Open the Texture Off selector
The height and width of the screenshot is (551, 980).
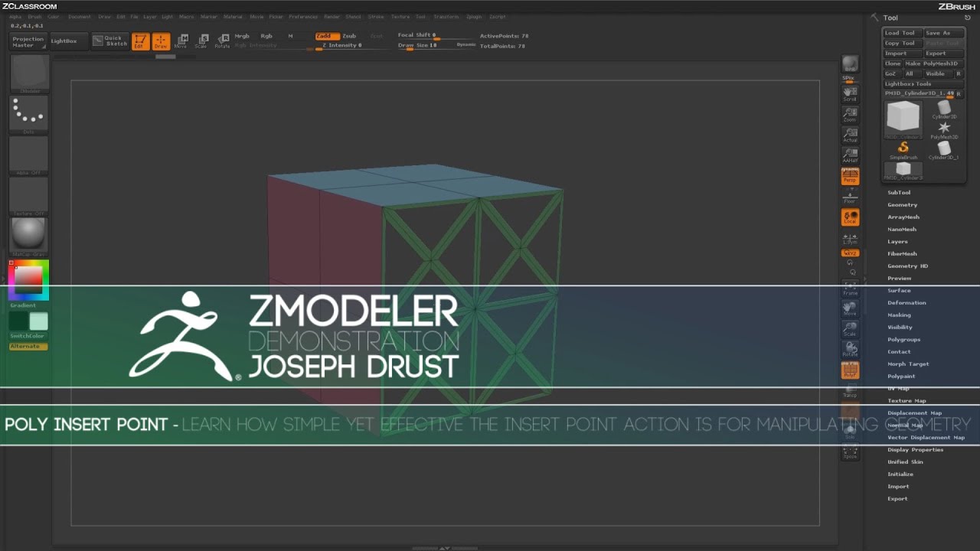[29, 196]
